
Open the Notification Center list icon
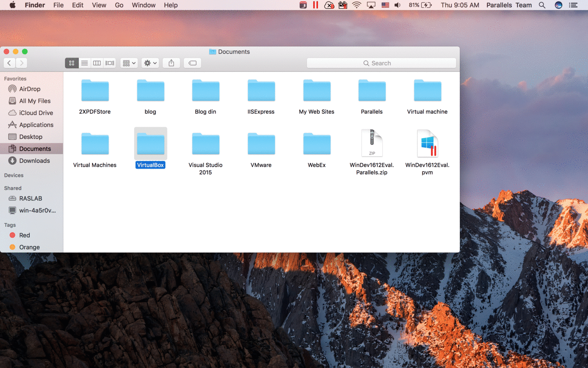pos(573,5)
